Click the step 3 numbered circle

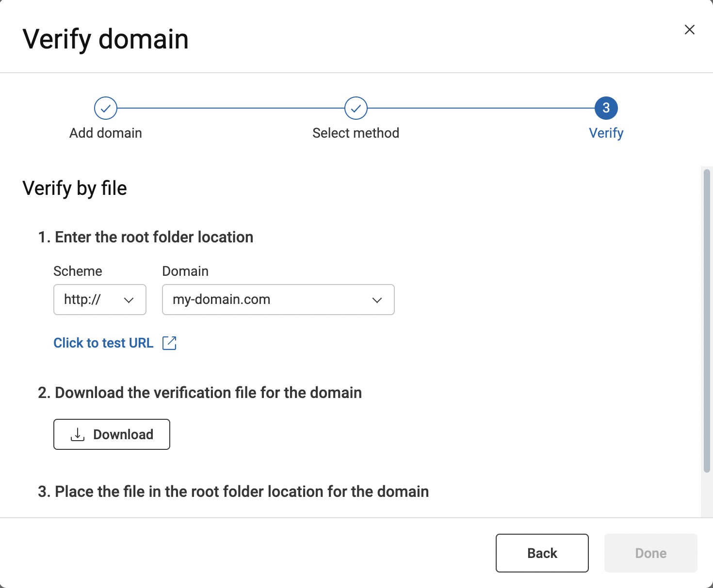tap(606, 108)
